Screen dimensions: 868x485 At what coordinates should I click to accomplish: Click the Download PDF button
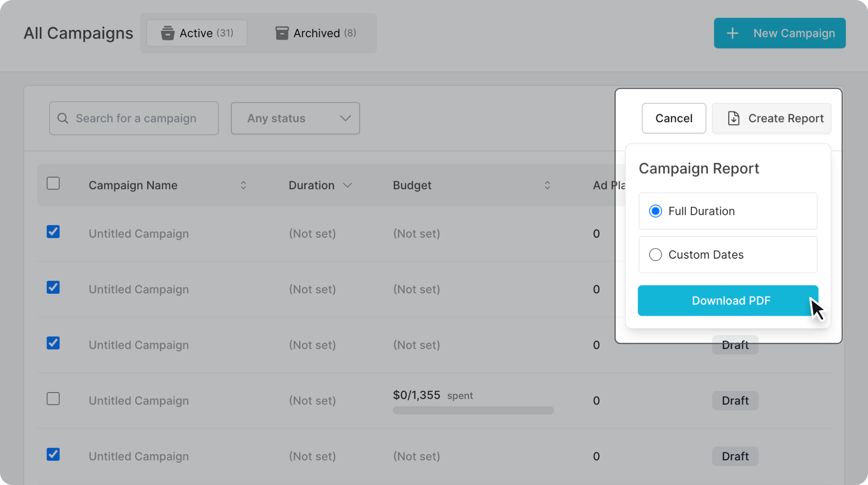tap(727, 301)
